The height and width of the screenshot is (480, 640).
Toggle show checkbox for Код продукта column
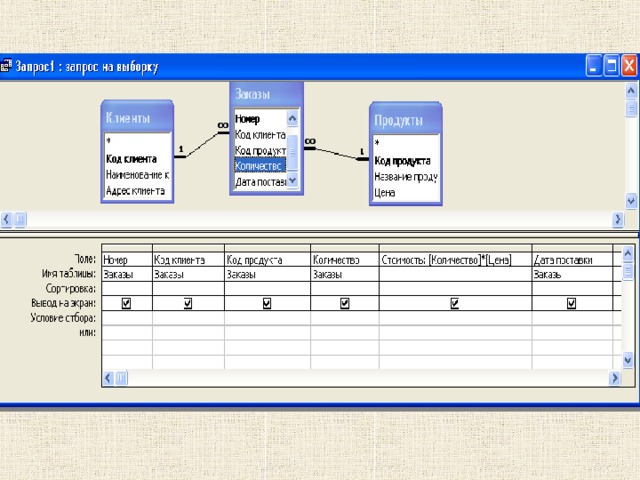pos(267,303)
